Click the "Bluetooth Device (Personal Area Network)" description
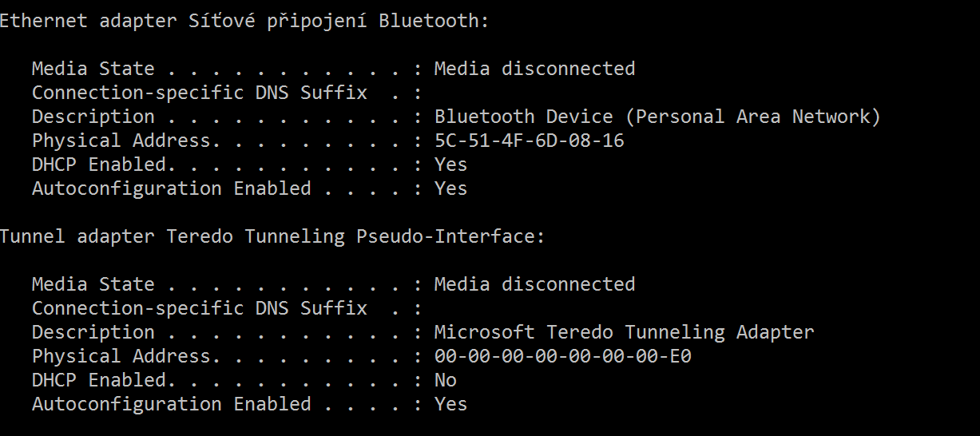The height and width of the screenshot is (436, 980). (657, 117)
